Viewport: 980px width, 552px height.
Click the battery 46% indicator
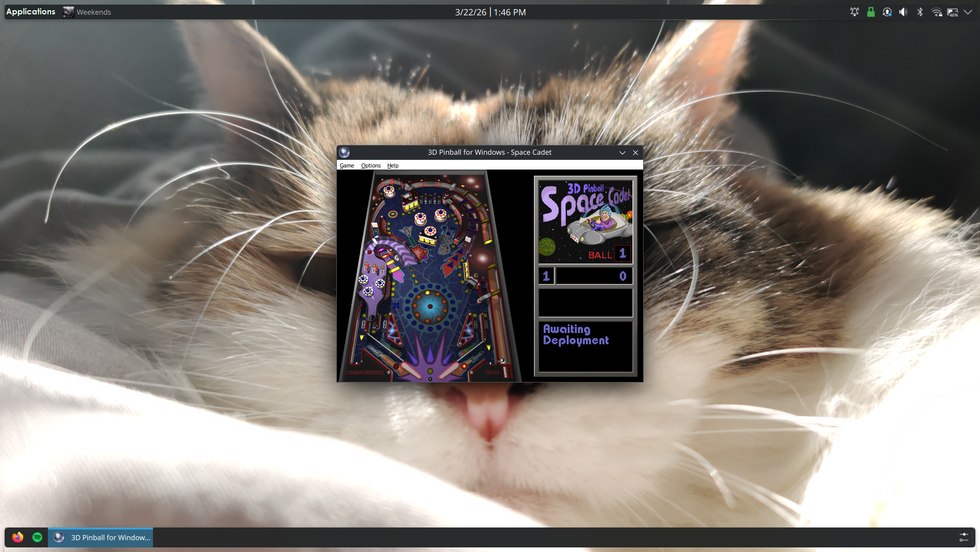tap(953, 12)
